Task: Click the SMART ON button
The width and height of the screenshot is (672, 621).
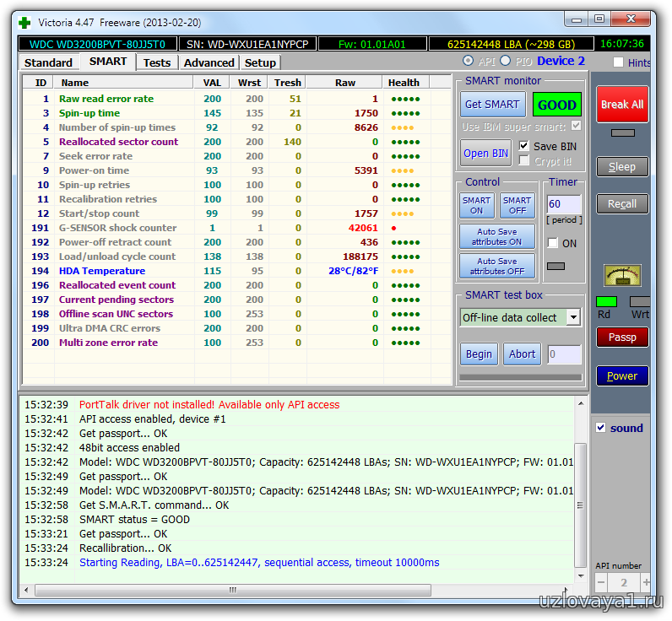Action: coord(477,206)
